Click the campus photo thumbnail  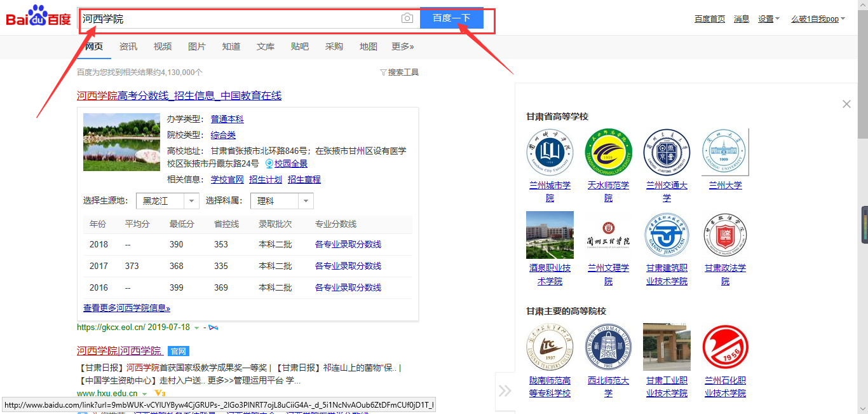[121, 142]
